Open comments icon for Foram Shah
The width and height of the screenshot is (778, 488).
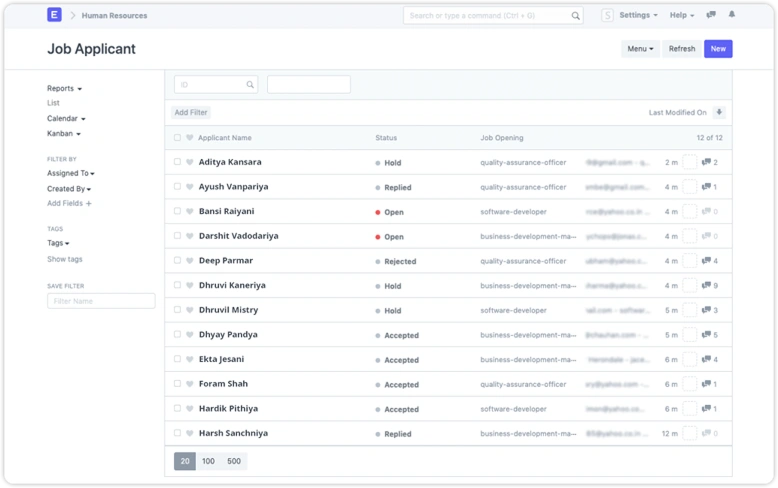[707, 384]
